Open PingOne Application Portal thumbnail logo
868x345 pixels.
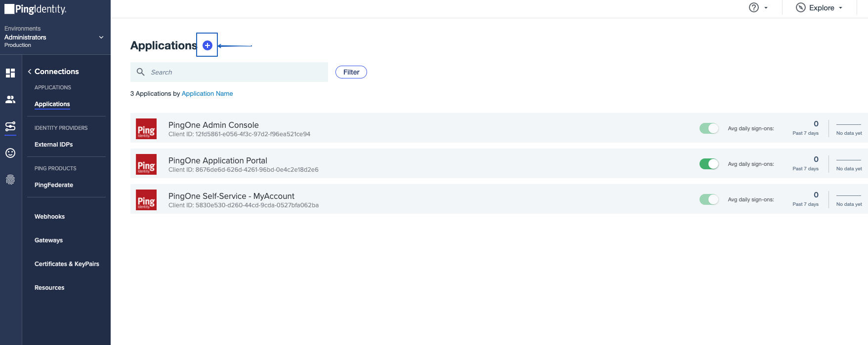[146, 164]
